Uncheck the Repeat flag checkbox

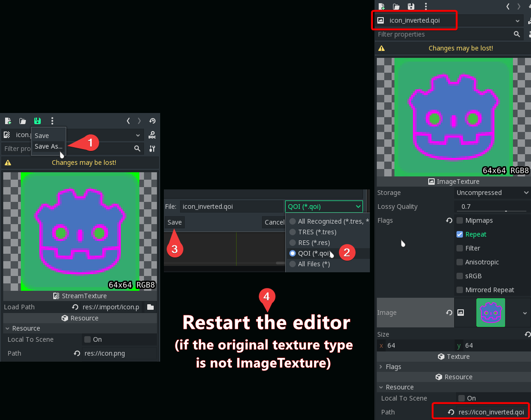(x=460, y=234)
